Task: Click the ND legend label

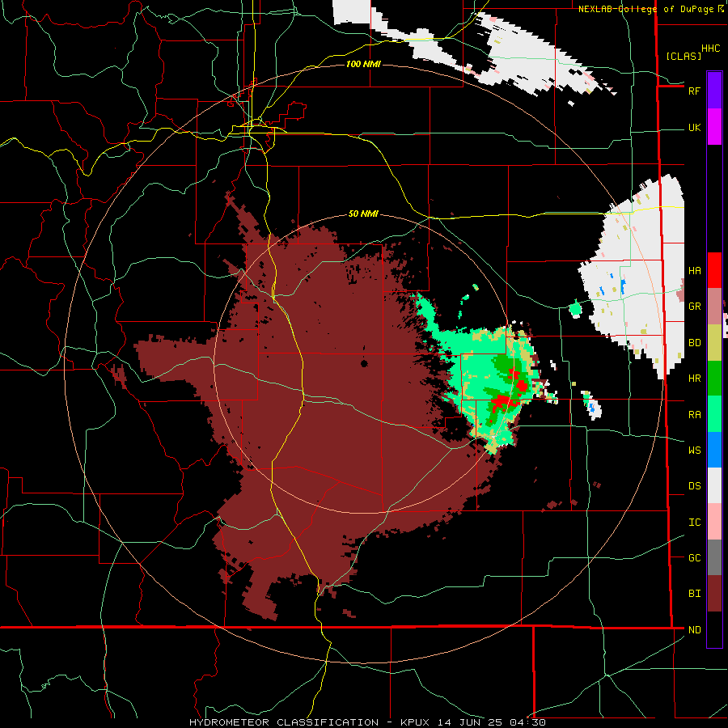Action: pyautogui.click(x=694, y=630)
